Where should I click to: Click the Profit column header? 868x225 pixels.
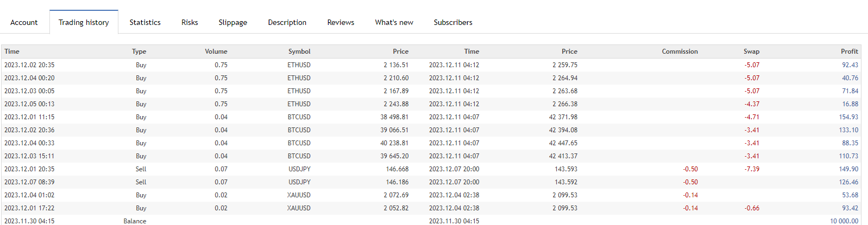click(x=849, y=52)
